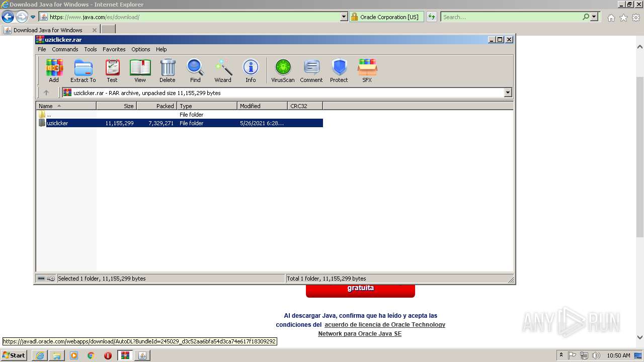Open the recent pages dropdown arrow
Screen dimensions: 644x362
click(33, 17)
